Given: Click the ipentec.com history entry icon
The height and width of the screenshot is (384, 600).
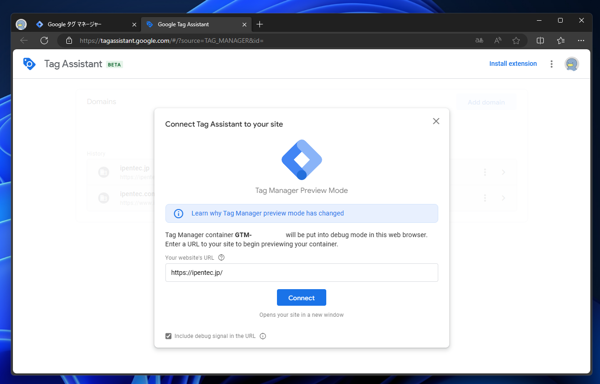Looking at the screenshot, I should (x=104, y=198).
